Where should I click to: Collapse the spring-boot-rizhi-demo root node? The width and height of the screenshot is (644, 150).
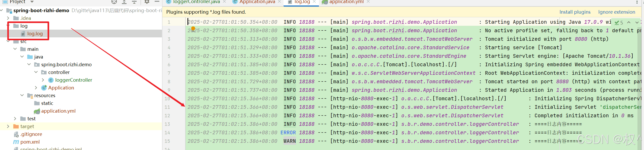2,10
